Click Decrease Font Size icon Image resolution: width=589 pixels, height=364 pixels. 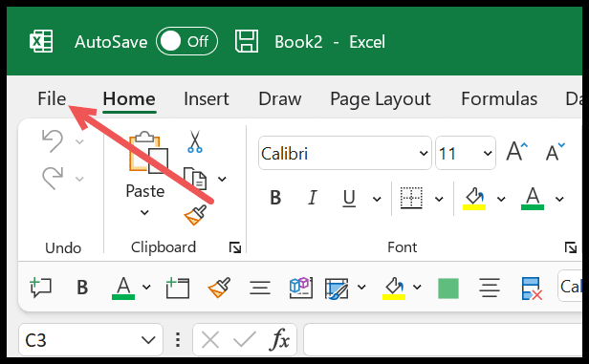pos(555,151)
